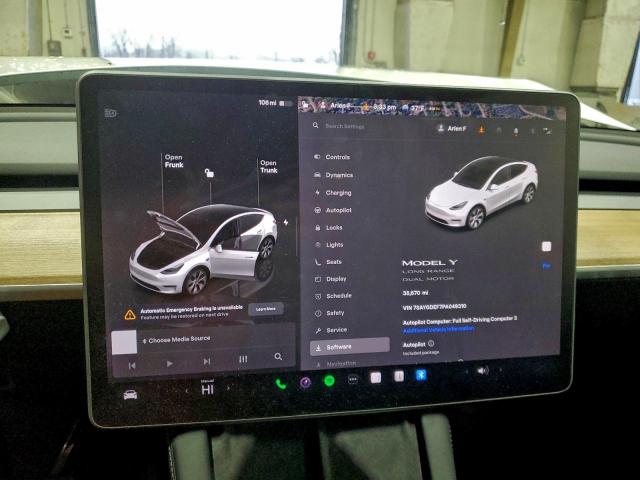Screen dimensions: 640x480
Task: Lower the driver temperature with the left arrow
Action: 187,391
